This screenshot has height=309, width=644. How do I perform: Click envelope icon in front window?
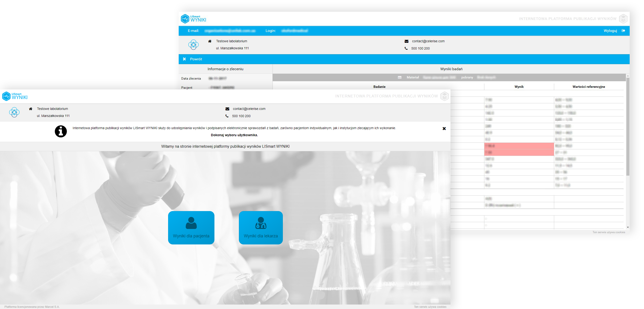(227, 109)
